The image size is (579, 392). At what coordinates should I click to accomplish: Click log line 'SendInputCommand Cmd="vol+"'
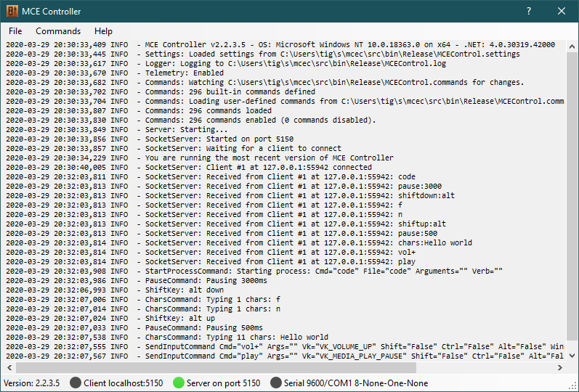(285, 346)
